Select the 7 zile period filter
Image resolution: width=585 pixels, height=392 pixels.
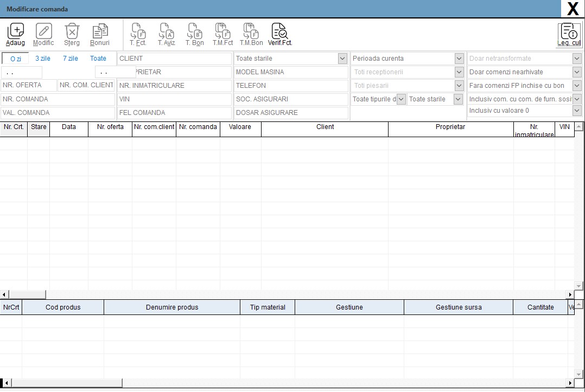71,59
